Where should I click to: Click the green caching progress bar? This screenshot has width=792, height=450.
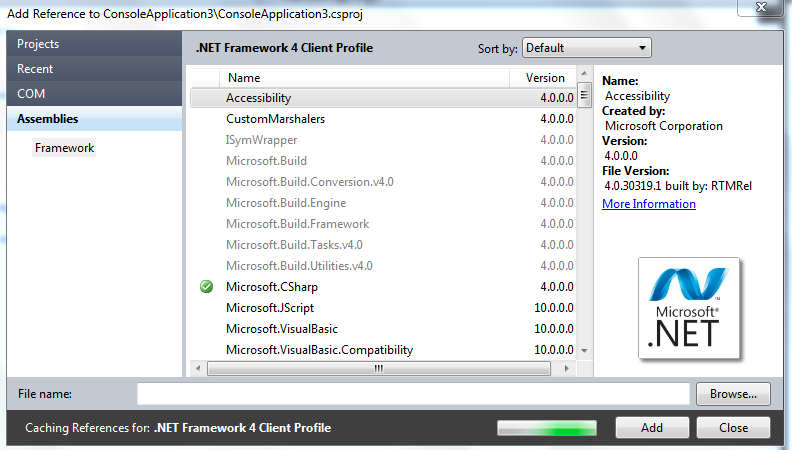(547, 428)
